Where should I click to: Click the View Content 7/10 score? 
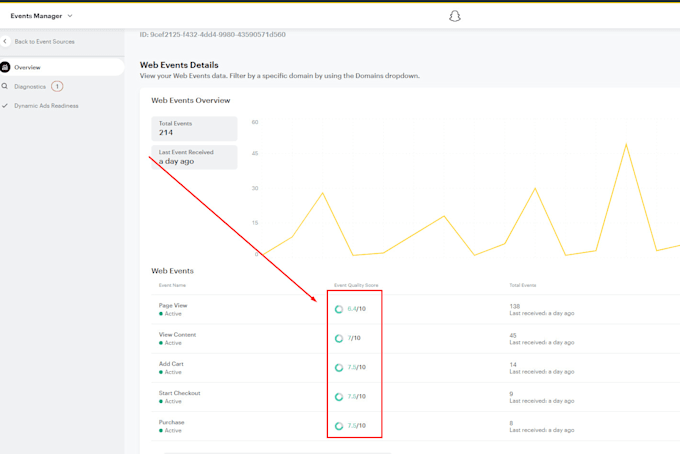pos(354,338)
